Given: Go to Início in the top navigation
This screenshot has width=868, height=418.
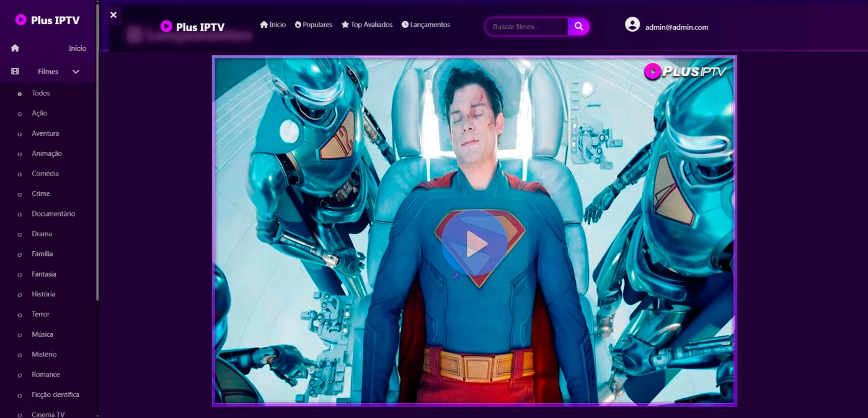Looking at the screenshot, I should click(x=273, y=25).
